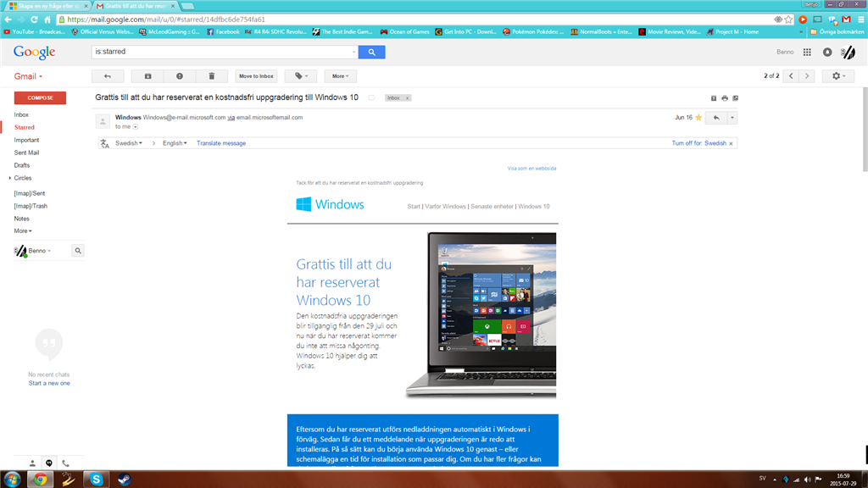Click Turn off for: Swedish link
The height and width of the screenshot is (488, 868).
pyautogui.click(x=698, y=143)
